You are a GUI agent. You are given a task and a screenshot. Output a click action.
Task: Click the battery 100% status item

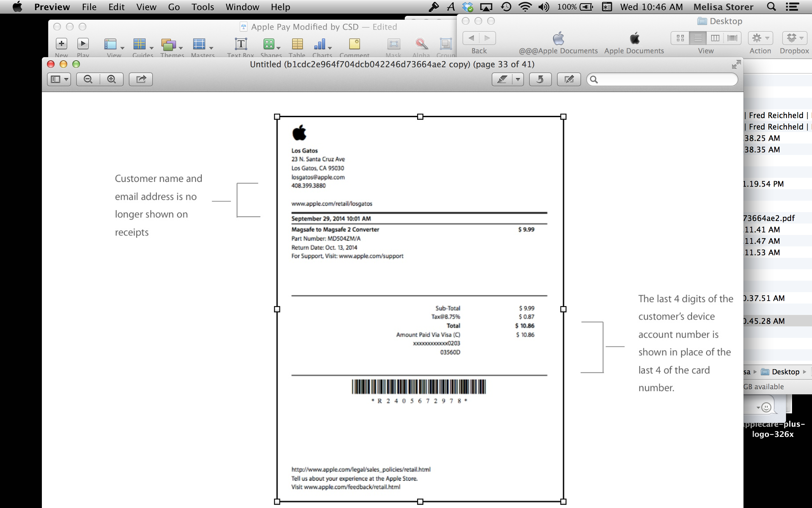click(x=575, y=7)
